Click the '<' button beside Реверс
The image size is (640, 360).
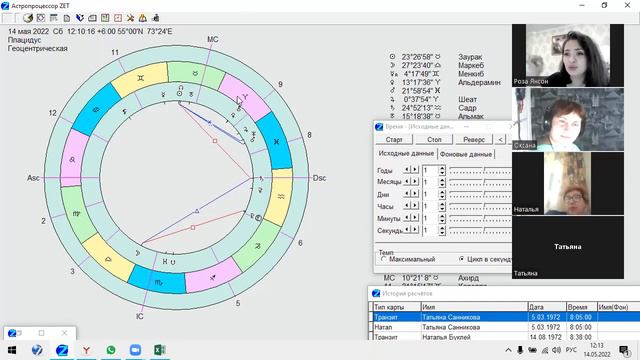click(500, 140)
